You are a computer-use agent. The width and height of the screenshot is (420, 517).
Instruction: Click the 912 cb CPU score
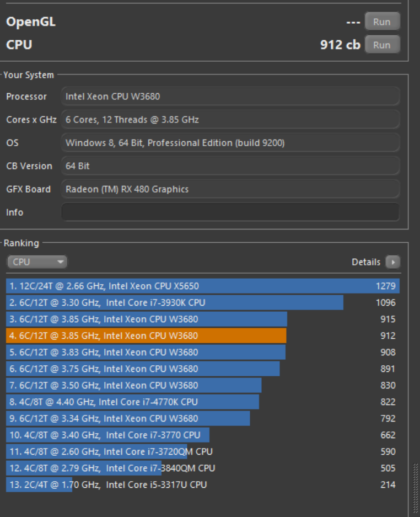pyautogui.click(x=340, y=45)
